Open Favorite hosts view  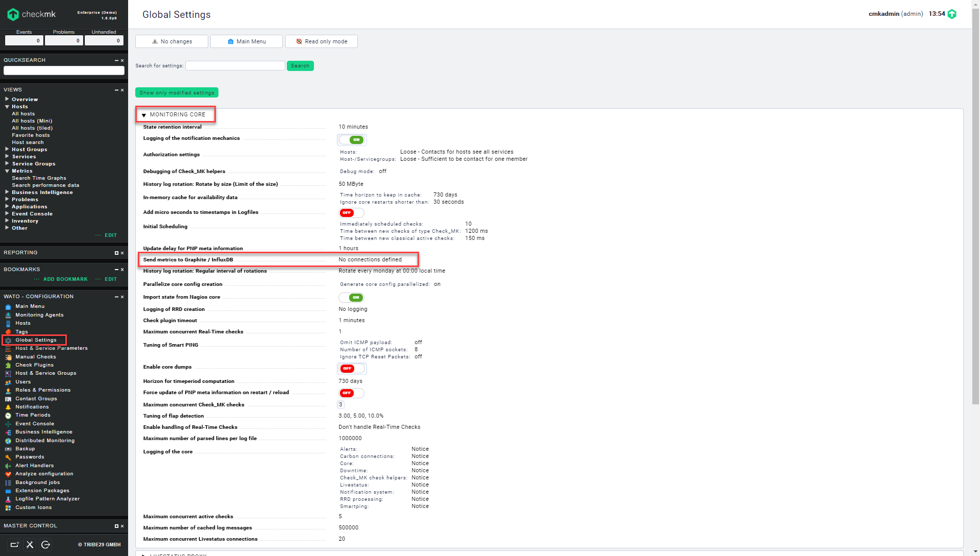pos(31,135)
